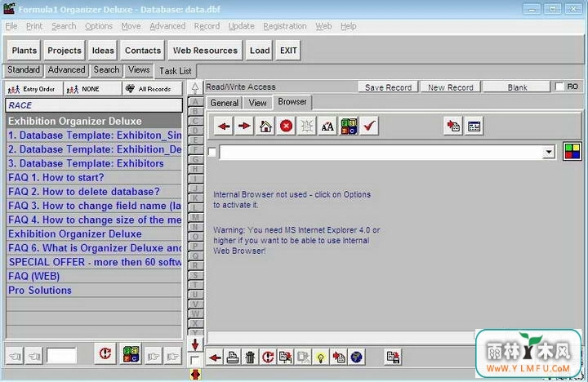
Task: Switch to the General tab
Action: 225,103
